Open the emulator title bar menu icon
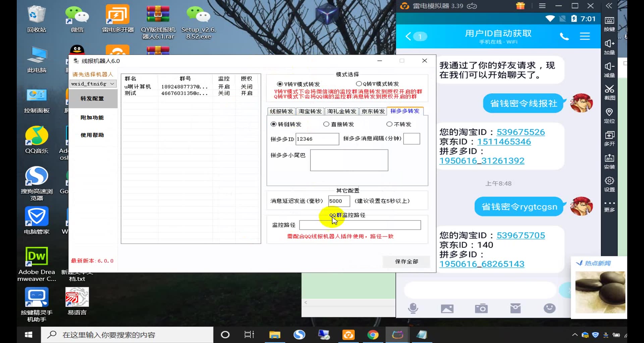This screenshot has height=343, width=644. [542, 6]
